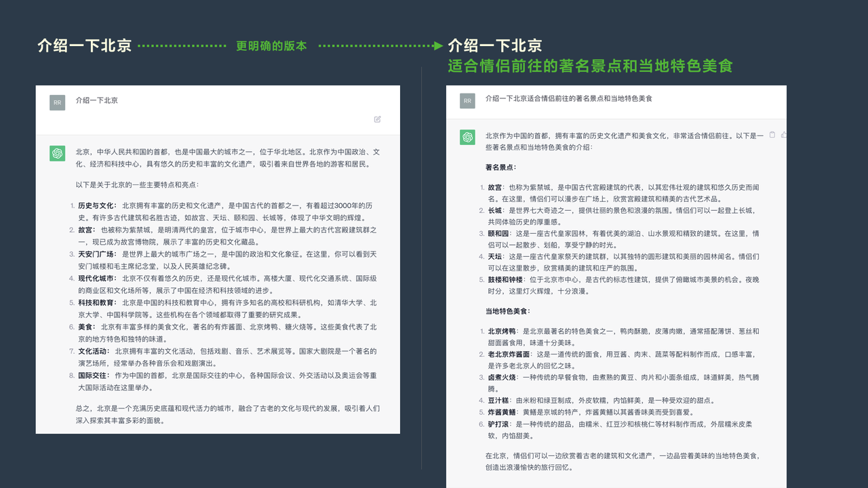Click the line 以下是关于北京的一些主要特点和亮点
Screen dimensions: 868x488
tap(137, 184)
